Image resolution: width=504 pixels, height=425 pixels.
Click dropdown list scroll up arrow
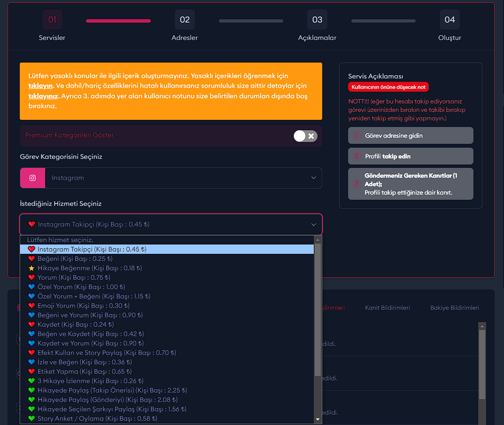tap(318, 240)
